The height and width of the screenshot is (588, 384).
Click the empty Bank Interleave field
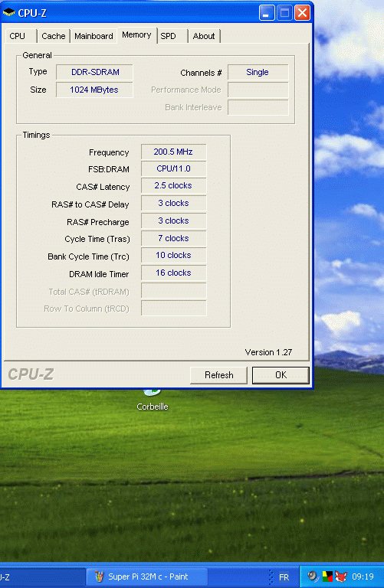pos(258,108)
